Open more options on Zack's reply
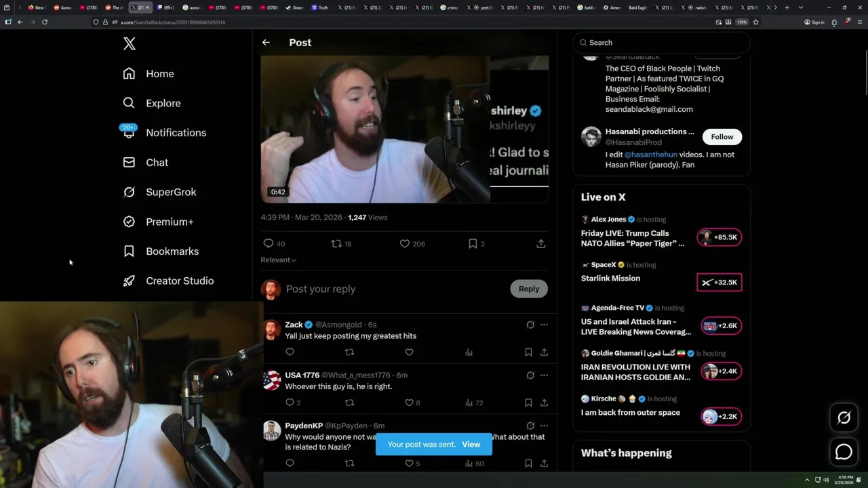The height and width of the screenshot is (488, 868). tap(544, 325)
